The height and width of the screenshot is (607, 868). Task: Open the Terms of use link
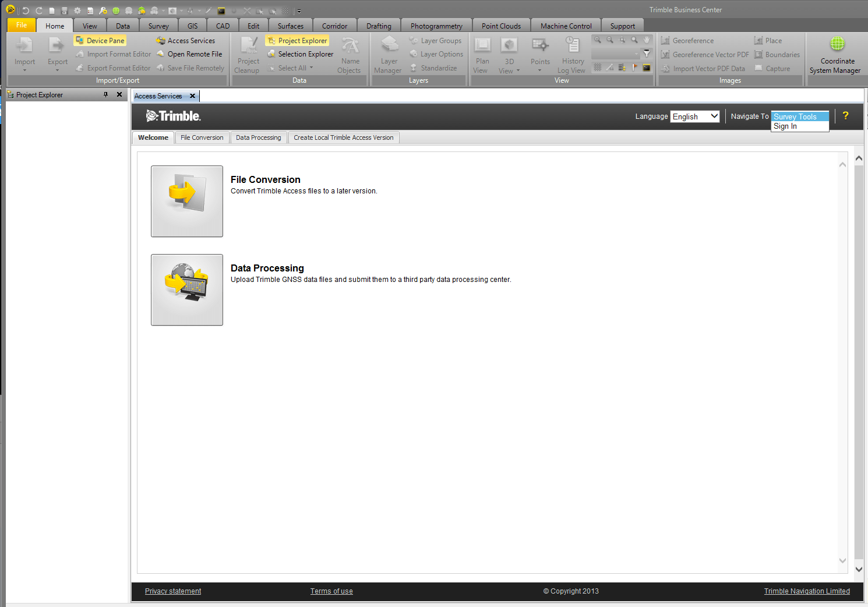point(331,591)
